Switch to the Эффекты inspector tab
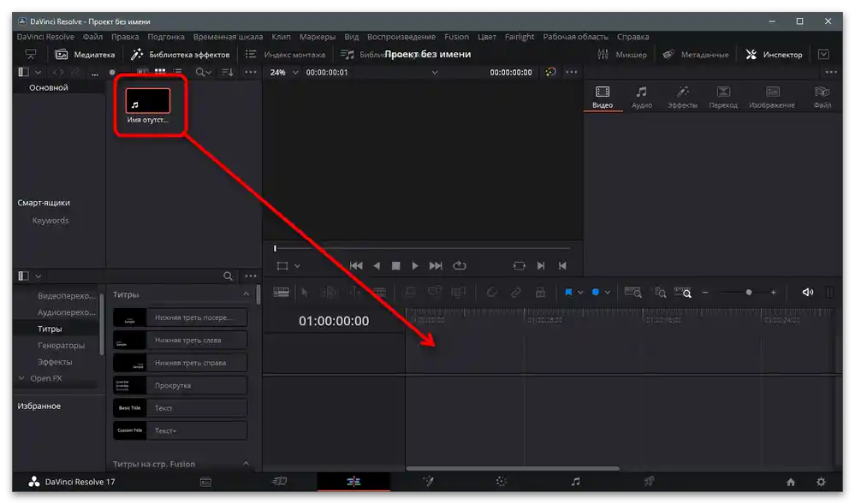 682,97
